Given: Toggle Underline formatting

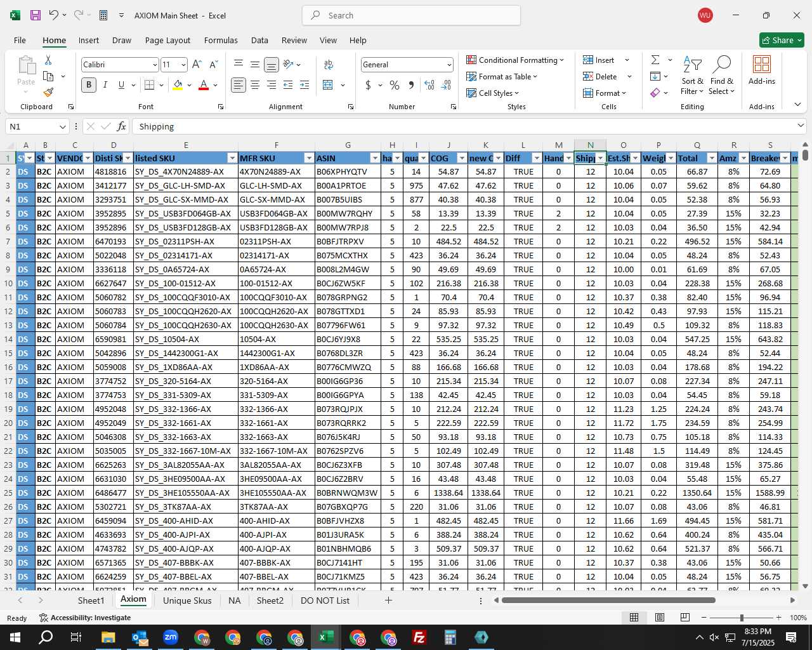Looking at the screenshot, I should [121, 85].
